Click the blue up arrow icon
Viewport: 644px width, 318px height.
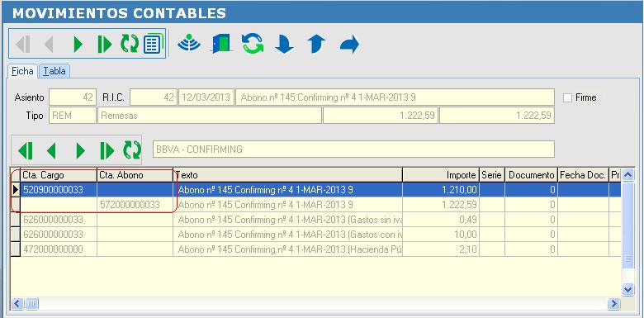coord(316,44)
